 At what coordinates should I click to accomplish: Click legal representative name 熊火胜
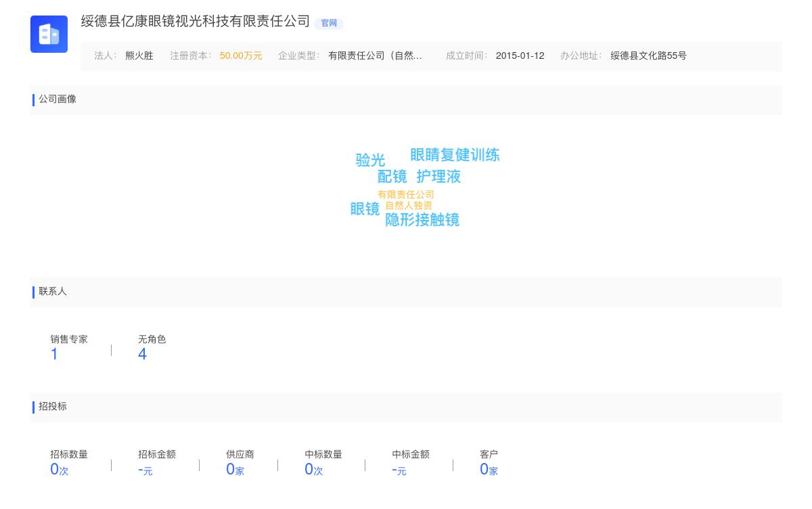coord(139,56)
